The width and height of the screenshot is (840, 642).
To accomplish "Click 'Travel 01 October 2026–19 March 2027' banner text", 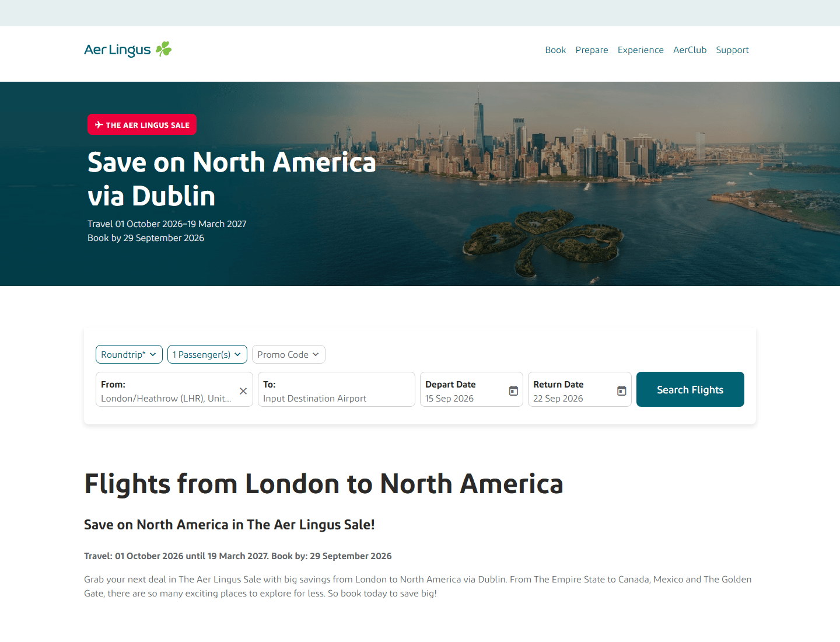I will click(x=167, y=224).
